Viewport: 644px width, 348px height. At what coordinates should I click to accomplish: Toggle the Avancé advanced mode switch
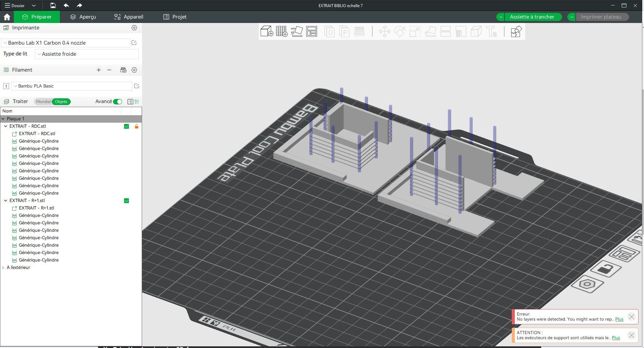pyautogui.click(x=117, y=102)
